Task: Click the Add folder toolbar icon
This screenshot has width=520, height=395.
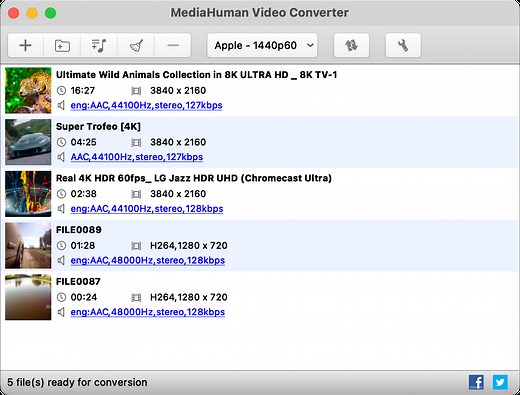Action: (62, 45)
